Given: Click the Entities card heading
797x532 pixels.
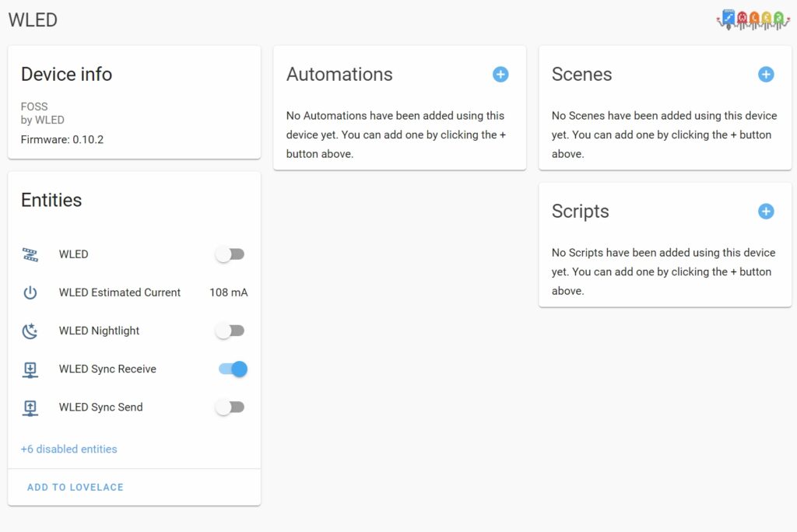Looking at the screenshot, I should point(51,200).
